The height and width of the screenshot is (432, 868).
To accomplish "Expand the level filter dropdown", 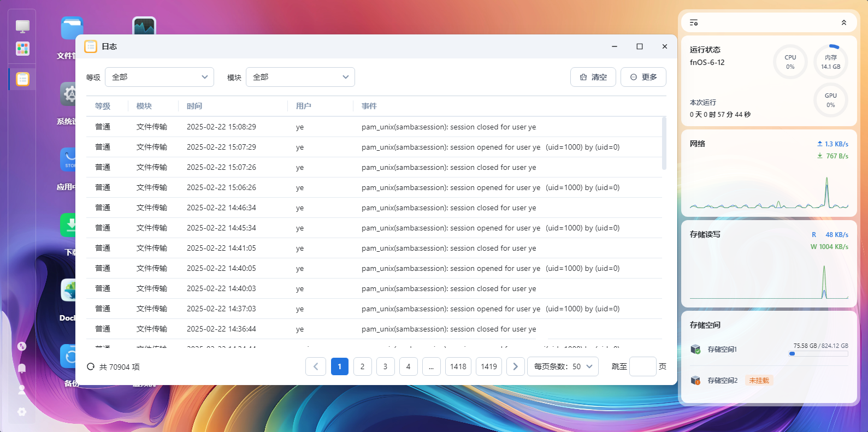I will coord(160,77).
